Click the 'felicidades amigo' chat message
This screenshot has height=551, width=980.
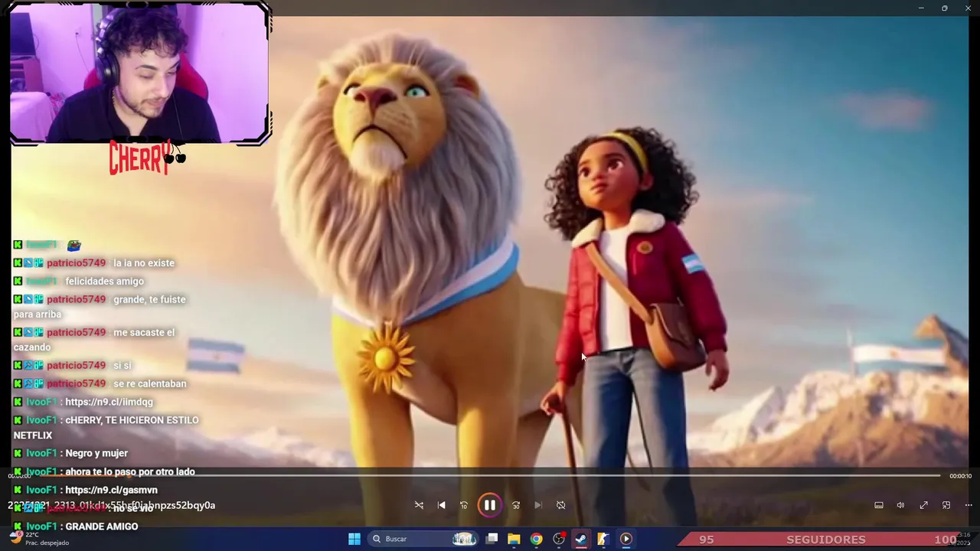tap(105, 282)
